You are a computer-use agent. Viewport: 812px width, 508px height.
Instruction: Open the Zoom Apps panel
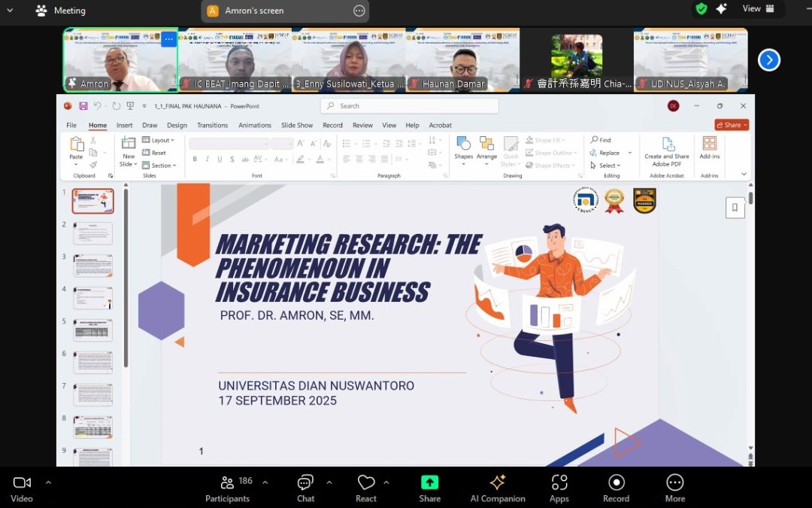pos(559,488)
